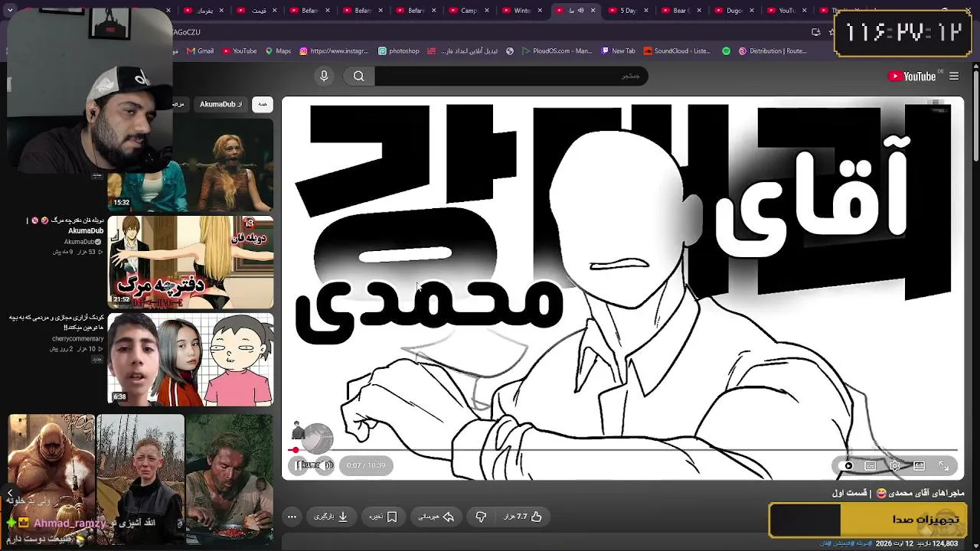The image size is (980, 551).
Task: Close the 'Winter' browser tab
Action: (x=540, y=11)
